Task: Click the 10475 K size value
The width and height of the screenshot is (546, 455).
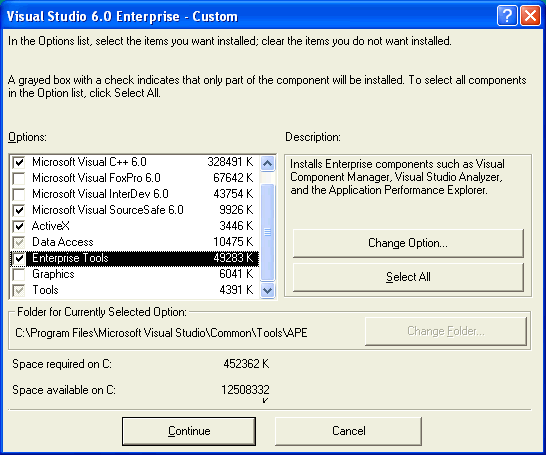Action: click(233, 242)
